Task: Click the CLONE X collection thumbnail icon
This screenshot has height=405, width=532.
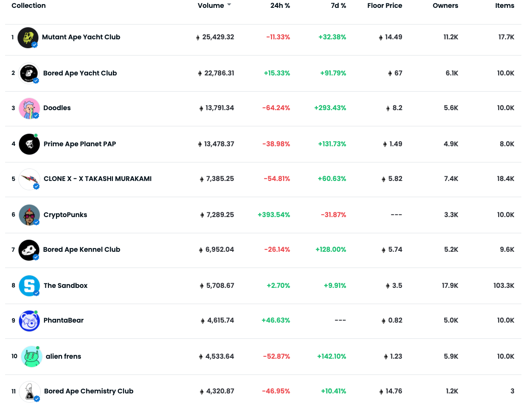Action: (x=29, y=179)
